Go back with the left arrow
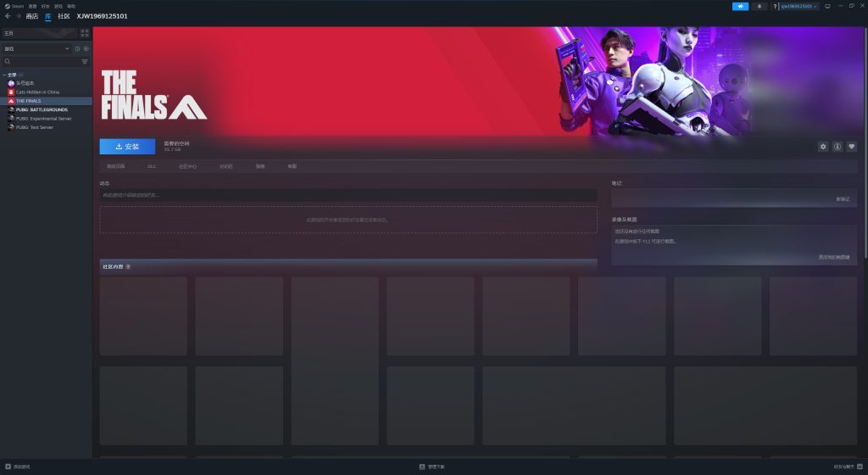The height and width of the screenshot is (475, 868). click(x=7, y=16)
